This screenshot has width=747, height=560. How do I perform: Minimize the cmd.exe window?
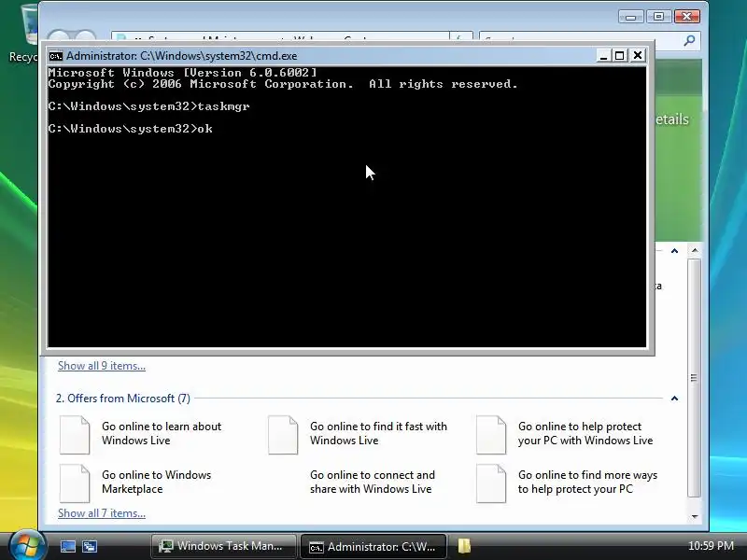[603, 56]
